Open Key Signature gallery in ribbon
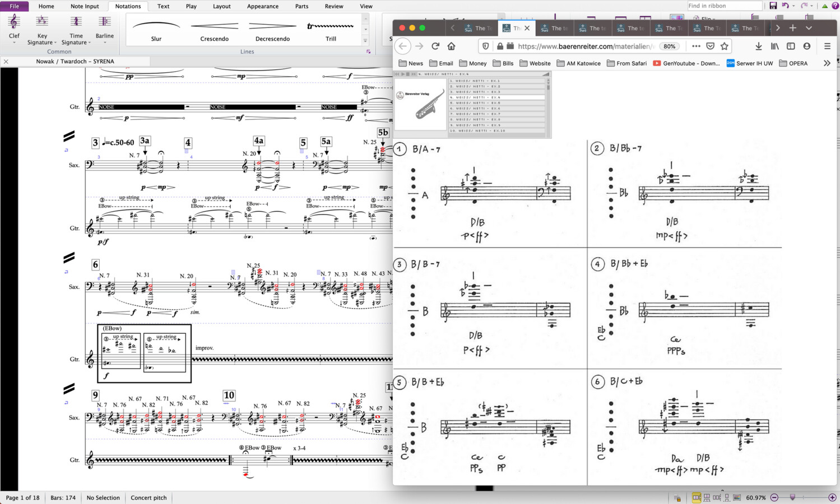The width and height of the screenshot is (840, 504). 42,30
